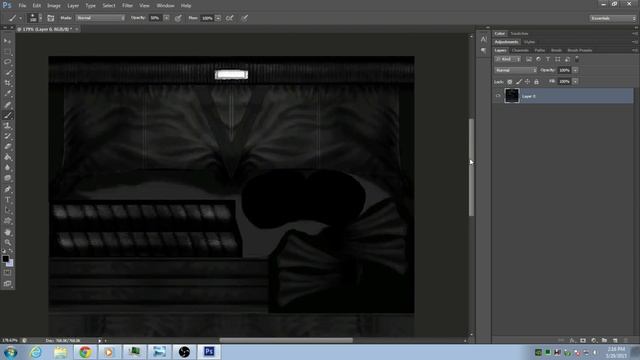Toggle pressure for opacity button
Viewport: 640px width, 360px height.
178,18
